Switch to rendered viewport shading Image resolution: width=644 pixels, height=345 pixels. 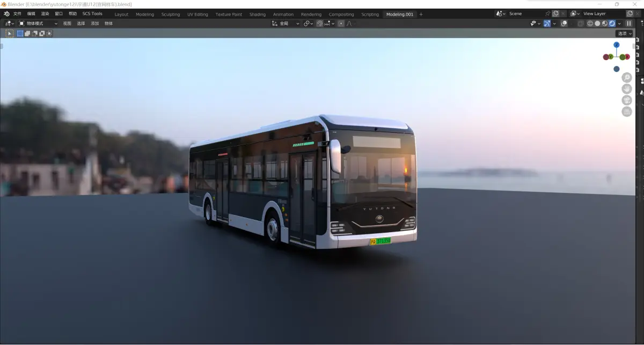pos(612,24)
